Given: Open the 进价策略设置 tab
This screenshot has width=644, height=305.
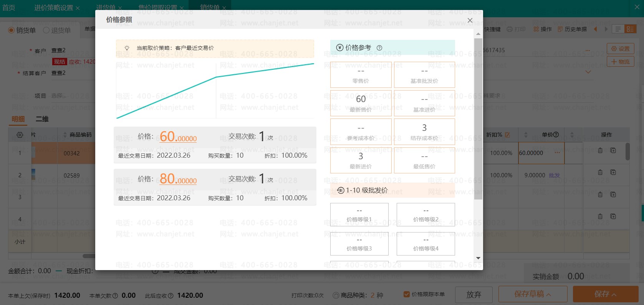Looking at the screenshot, I should [53, 8].
